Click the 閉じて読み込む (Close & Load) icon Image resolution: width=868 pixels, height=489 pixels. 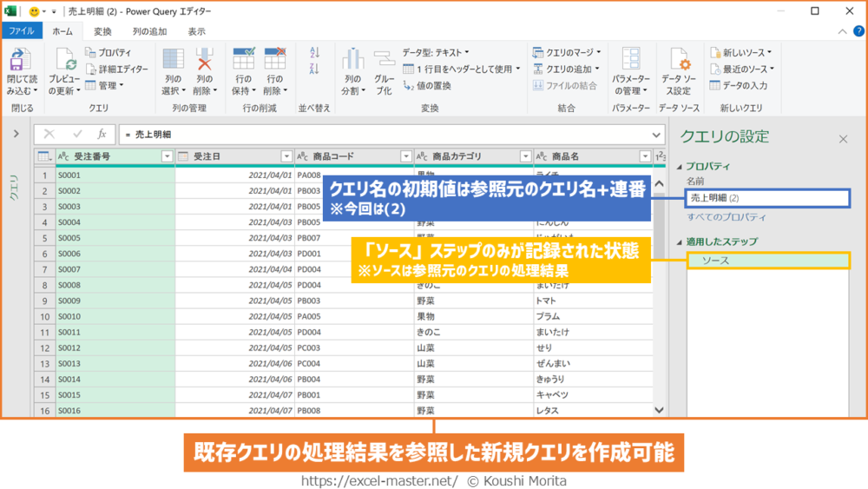[21, 63]
